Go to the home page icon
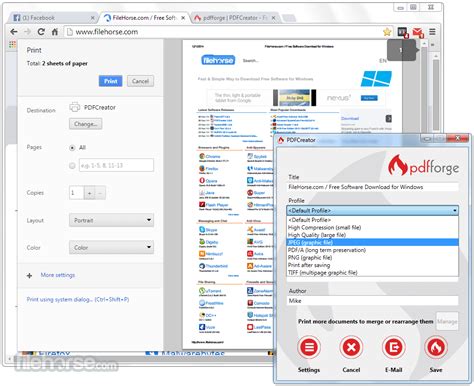Screen dimensions: 474x386 tap(55, 32)
